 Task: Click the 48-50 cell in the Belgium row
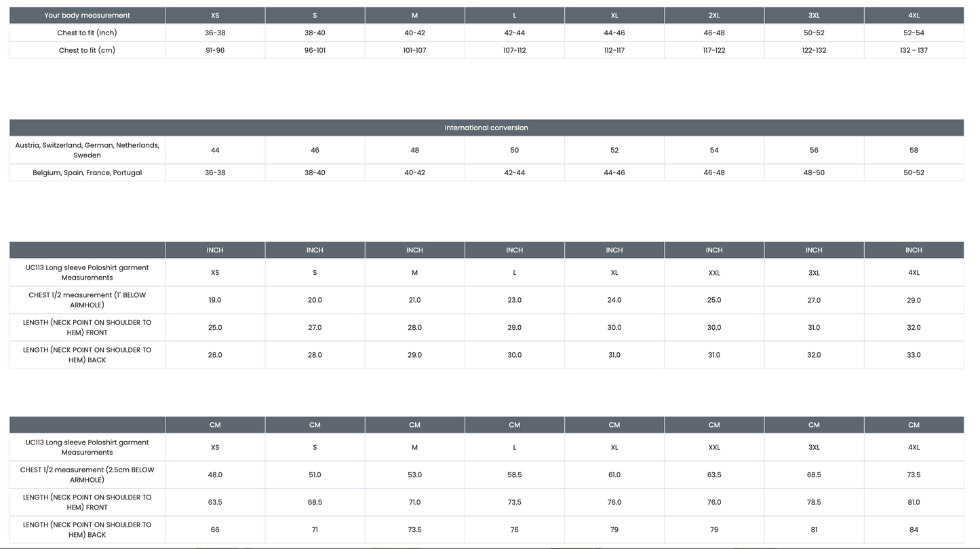coord(814,172)
